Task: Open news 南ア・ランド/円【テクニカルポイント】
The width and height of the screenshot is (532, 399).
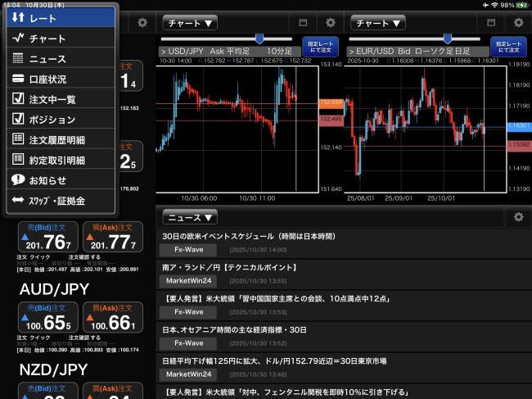Action: 344,274
